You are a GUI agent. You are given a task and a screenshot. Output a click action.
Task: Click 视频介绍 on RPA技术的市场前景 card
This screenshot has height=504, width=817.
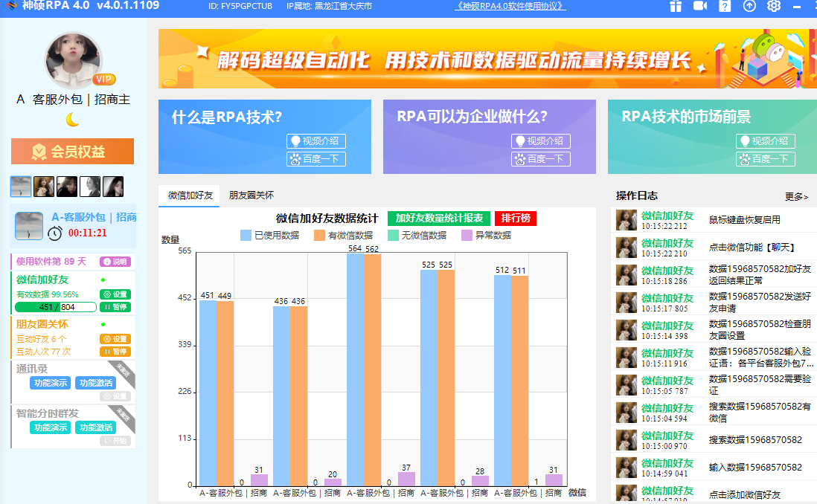coord(766,141)
